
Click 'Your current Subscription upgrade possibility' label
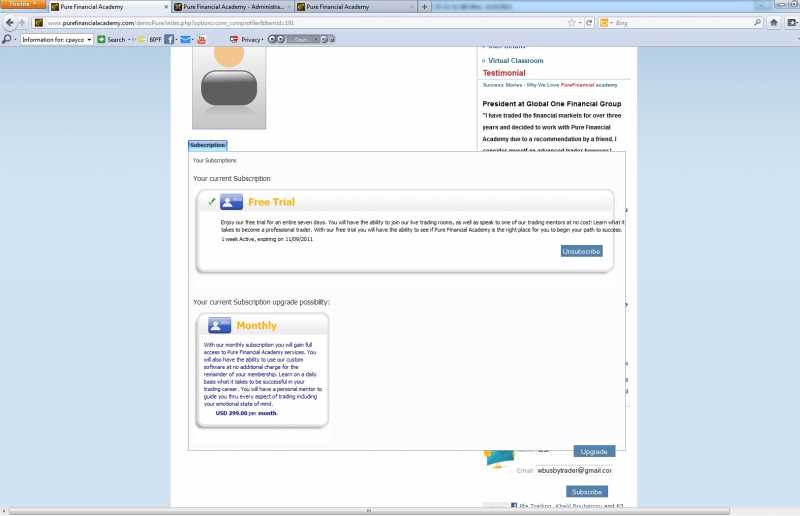click(x=261, y=302)
